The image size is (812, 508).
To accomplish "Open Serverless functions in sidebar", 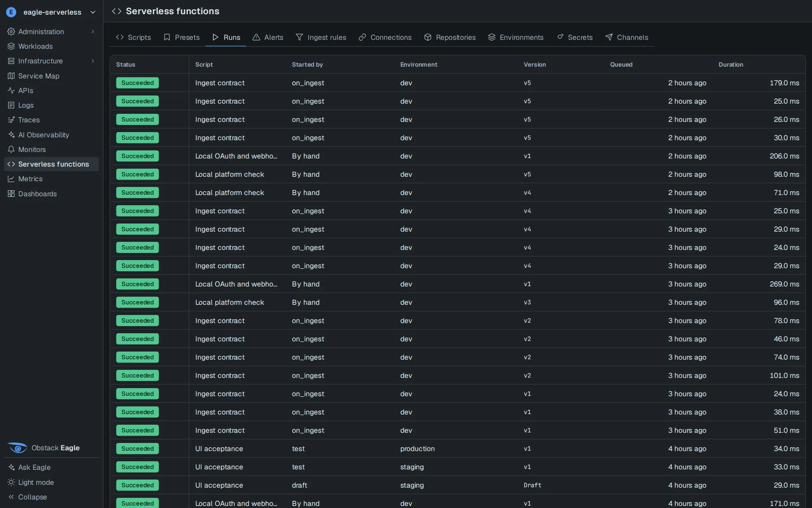I will click(52, 164).
